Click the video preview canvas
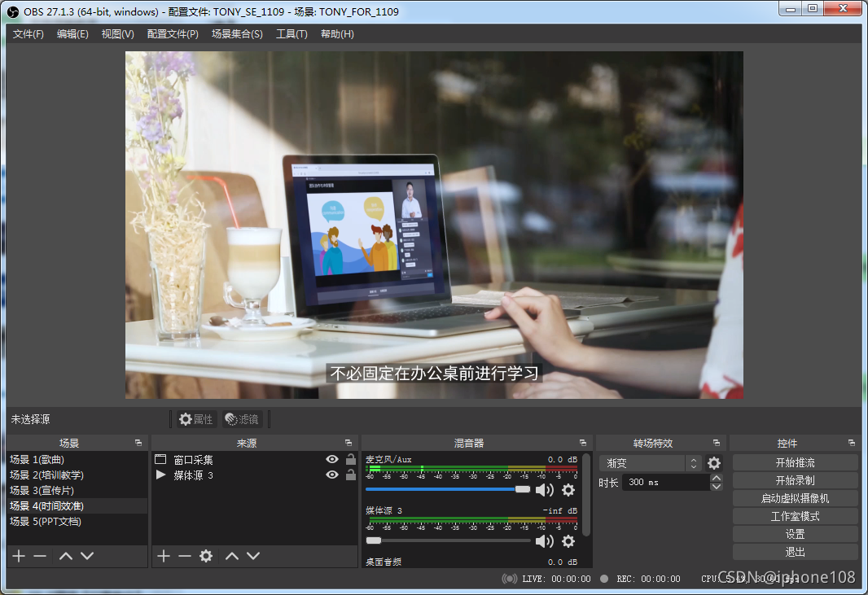 pos(434,225)
